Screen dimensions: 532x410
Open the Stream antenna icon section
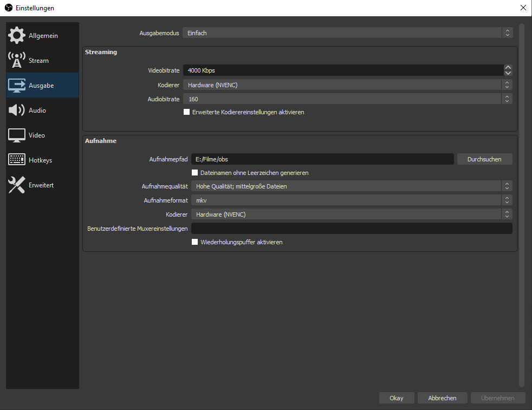[17, 61]
